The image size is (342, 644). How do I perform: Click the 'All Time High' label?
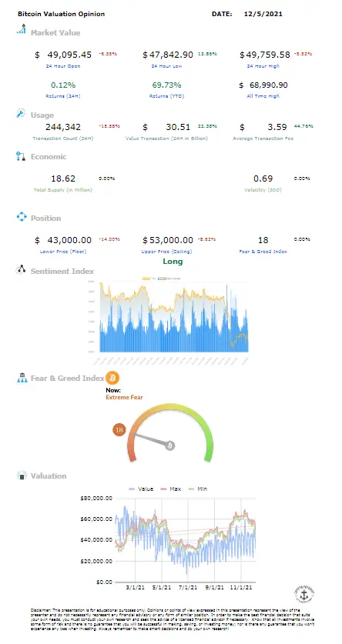[263, 96]
